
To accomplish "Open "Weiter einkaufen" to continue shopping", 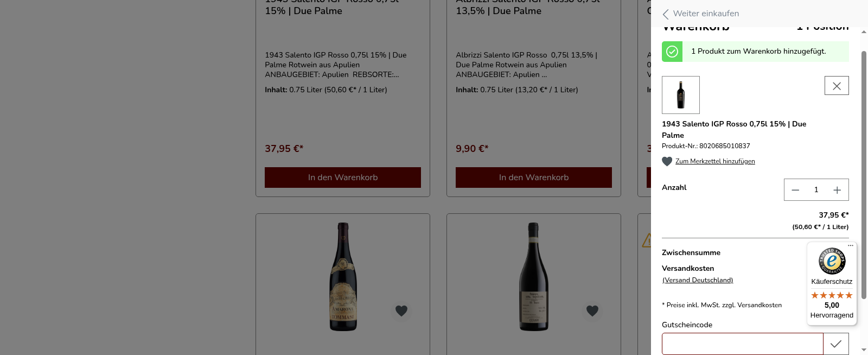I will tap(706, 14).
